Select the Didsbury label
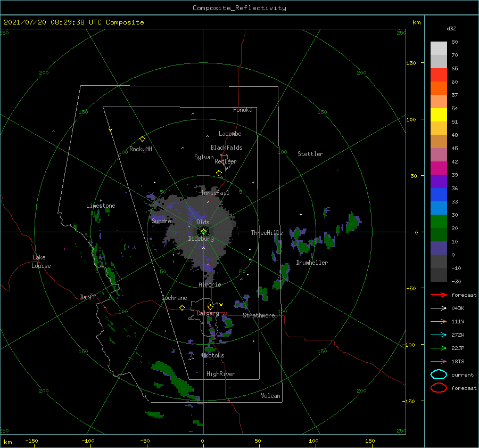This screenshot has width=479, height=448. tap(201, 239)
